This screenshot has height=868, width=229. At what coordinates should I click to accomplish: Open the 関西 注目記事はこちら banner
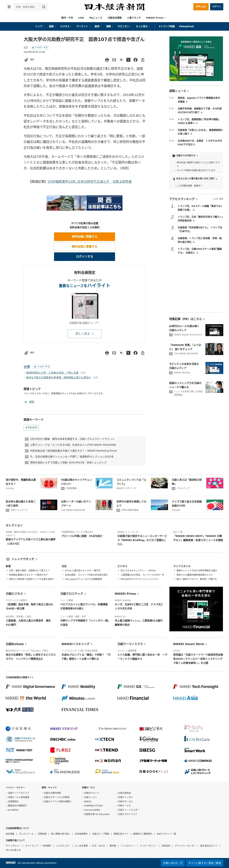85,203
